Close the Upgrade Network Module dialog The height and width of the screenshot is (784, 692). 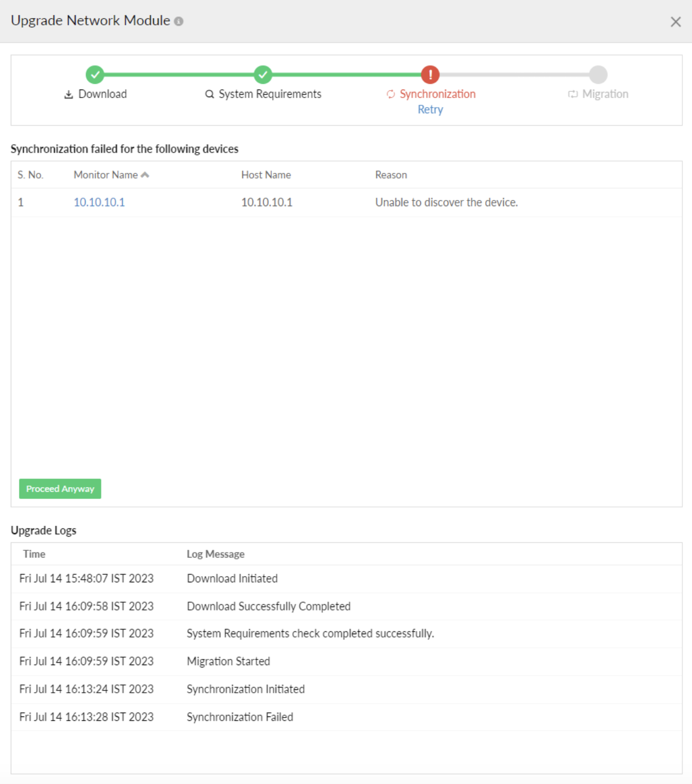[675, 22]
